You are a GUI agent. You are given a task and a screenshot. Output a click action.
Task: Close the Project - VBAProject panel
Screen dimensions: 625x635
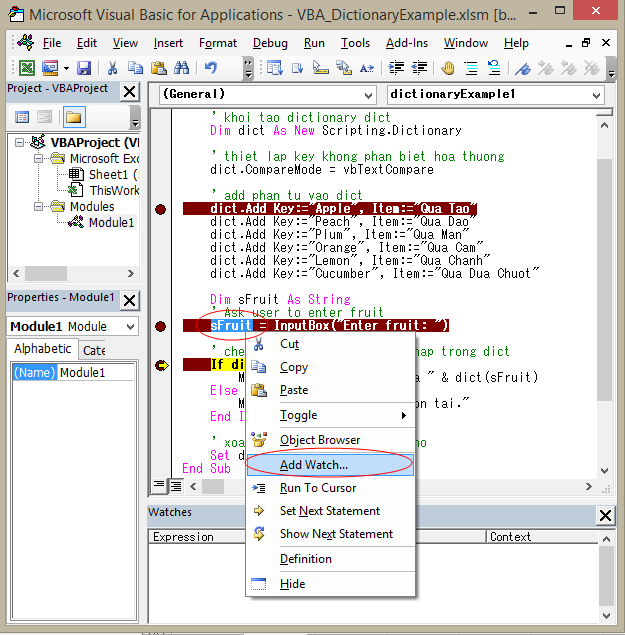click(130, 92)
